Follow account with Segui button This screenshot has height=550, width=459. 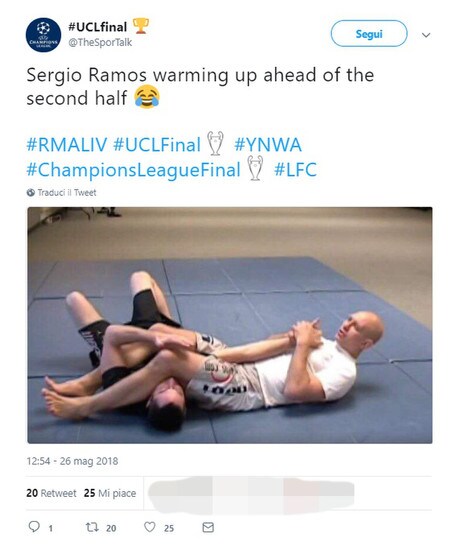tap(369, 34)
